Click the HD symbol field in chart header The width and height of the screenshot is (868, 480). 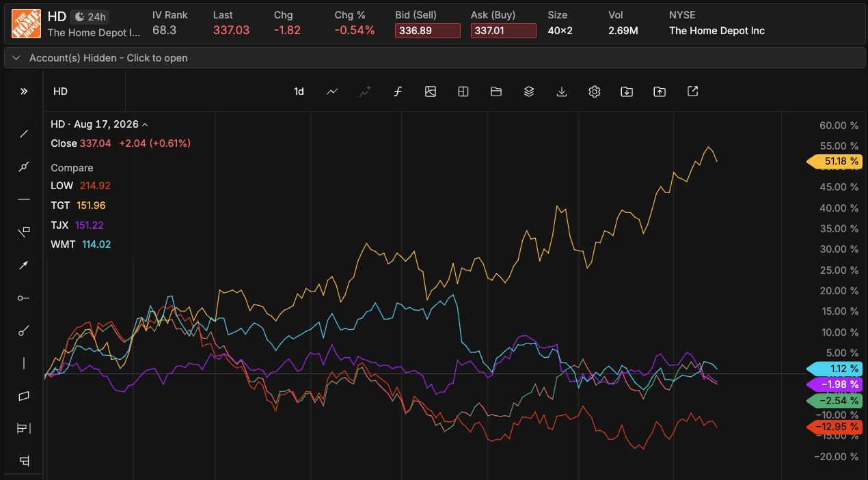coord(85,91)
